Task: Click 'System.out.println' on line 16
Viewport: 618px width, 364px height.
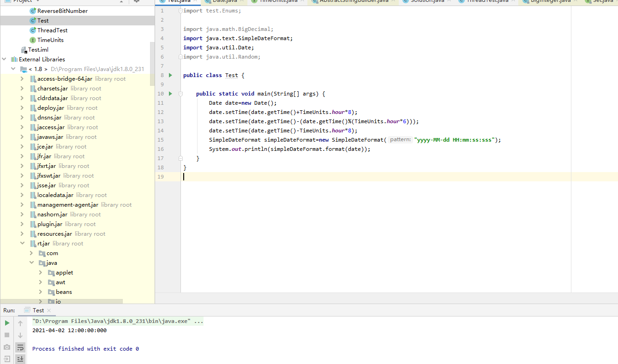Action: pyautogui.click(x=238, y=149)
